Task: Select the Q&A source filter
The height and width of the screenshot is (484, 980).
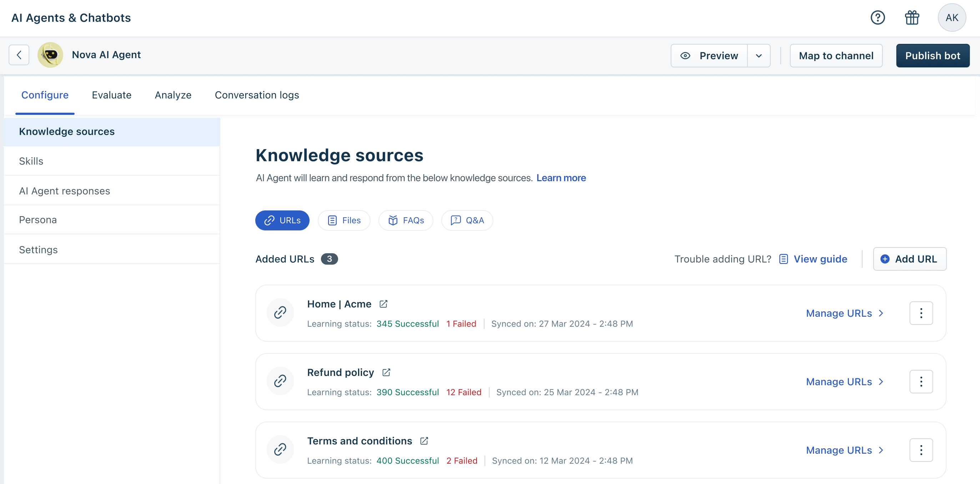Action: click(x=467, y=220)
